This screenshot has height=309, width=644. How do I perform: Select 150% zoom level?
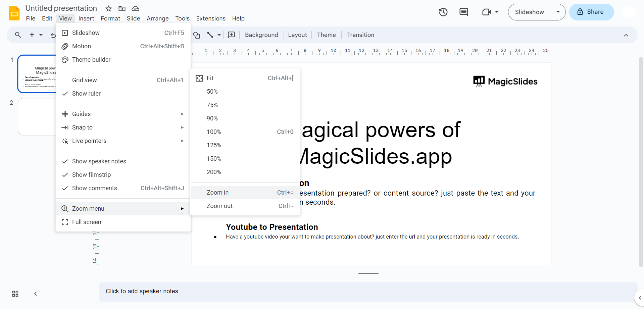coord(214,159)
